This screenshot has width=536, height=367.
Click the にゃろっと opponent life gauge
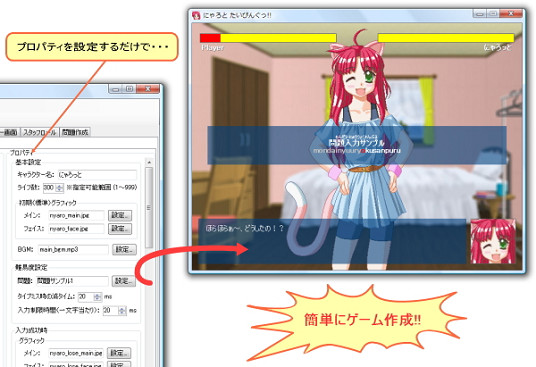(446, 38)
